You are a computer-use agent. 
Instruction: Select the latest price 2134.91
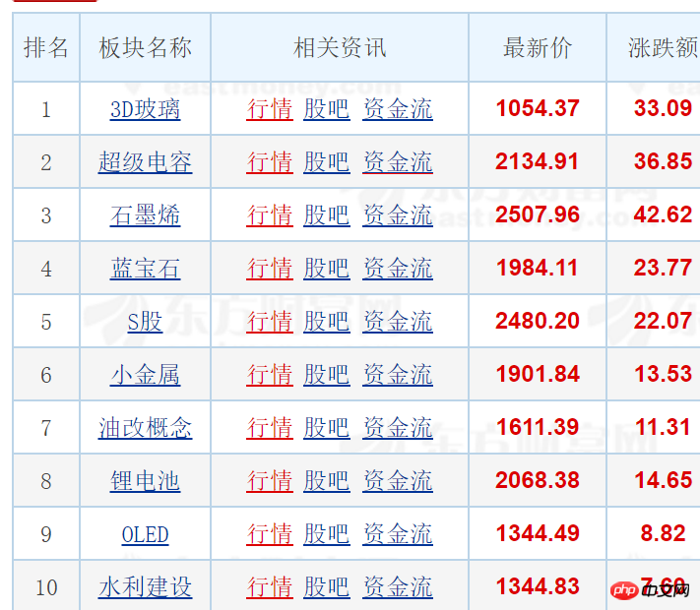[537, 161]
